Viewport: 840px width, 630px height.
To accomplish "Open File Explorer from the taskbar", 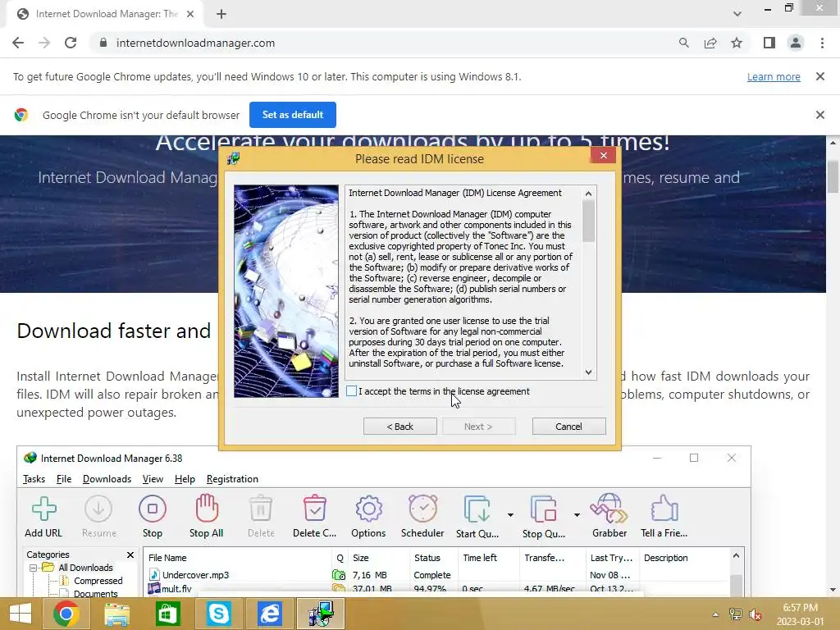I will pos(116,614).
